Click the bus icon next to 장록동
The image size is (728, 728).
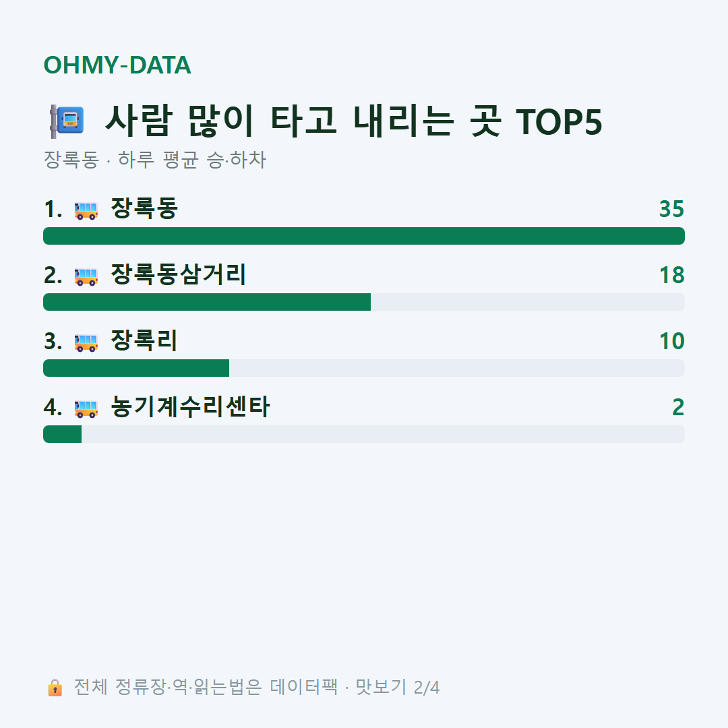pyautogui.click(x=86, y=210)
